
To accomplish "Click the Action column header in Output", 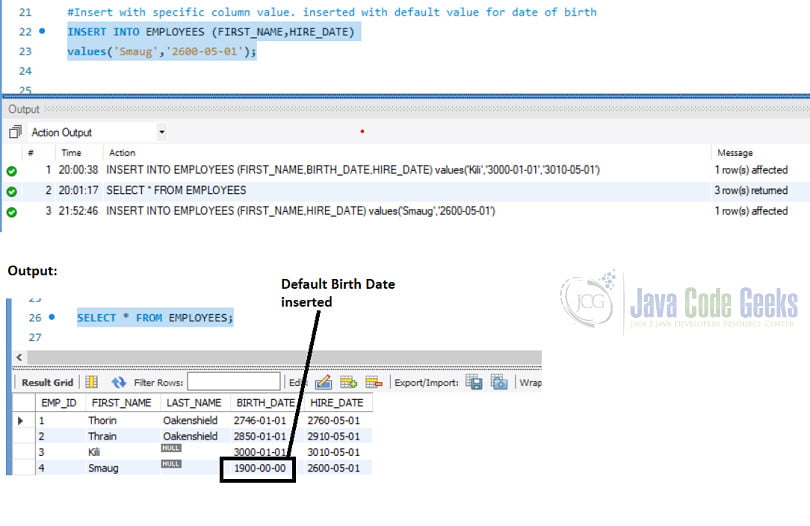I will (x=122, y=153).
